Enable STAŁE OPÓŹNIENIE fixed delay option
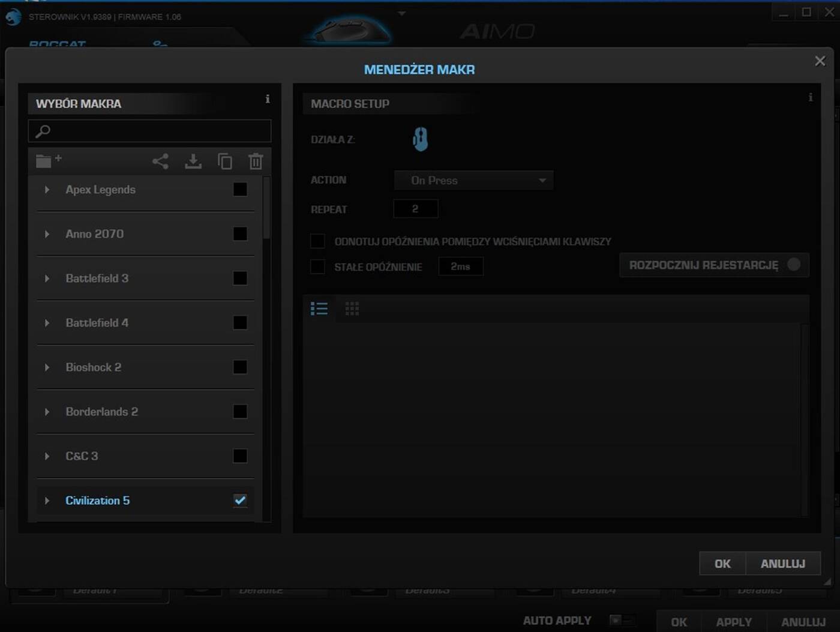 317,266
